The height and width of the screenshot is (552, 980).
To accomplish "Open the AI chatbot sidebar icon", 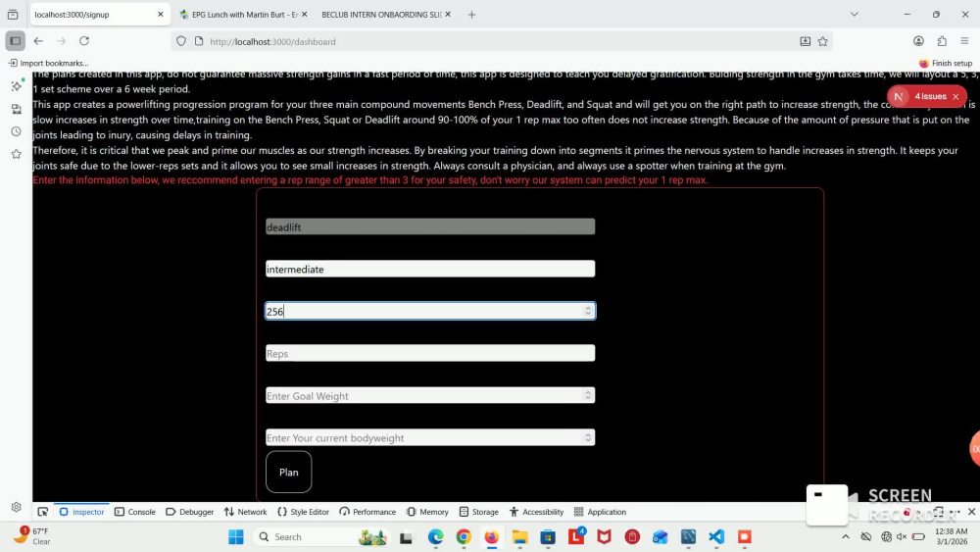I will [x=17, y=86].
